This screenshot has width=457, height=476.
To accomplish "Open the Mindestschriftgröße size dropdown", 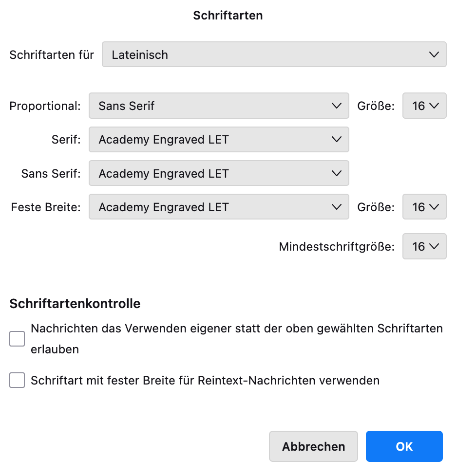I will [x=424, y=247].
